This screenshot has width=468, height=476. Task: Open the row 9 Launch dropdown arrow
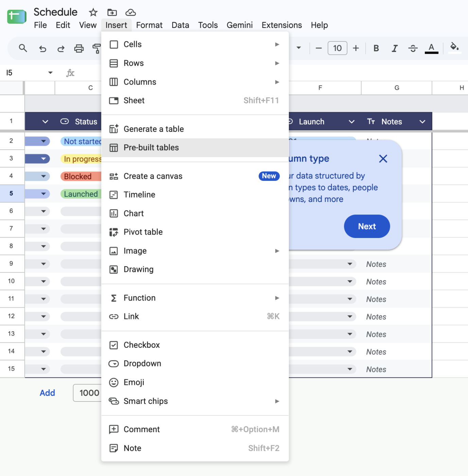(350, 264)
